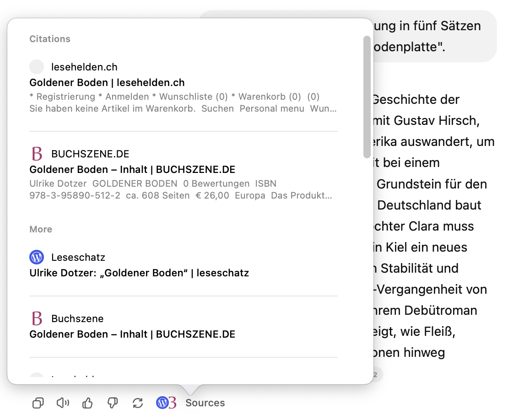
Task: Open 'Goldener Boden | lesehelden.ch' citation title
Action: 107,82
